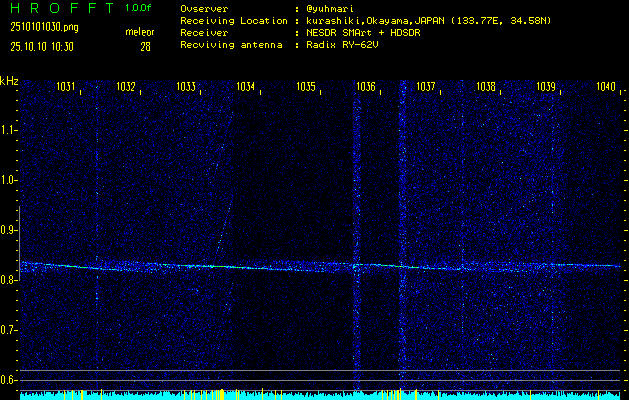Jump to the 1031 time marker
This screenshot has width=629, height=400.
point(66,87)
